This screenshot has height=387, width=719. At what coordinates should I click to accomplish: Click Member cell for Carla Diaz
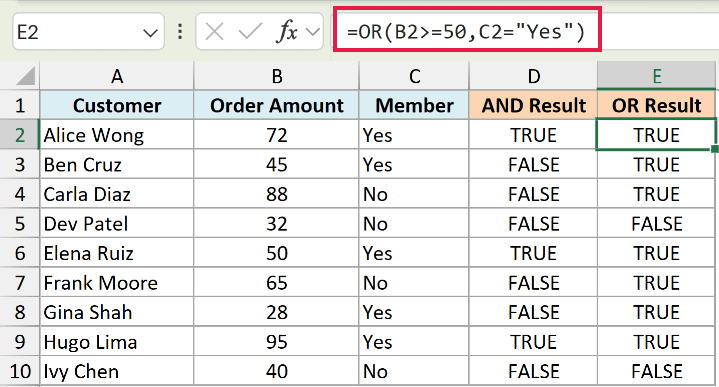(414, 194)
